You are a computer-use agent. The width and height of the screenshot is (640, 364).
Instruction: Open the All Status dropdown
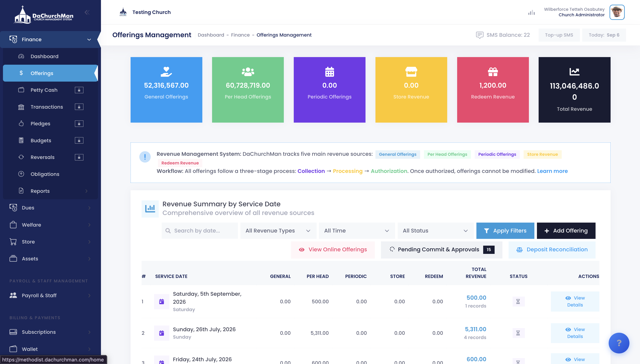coord(435,230)
